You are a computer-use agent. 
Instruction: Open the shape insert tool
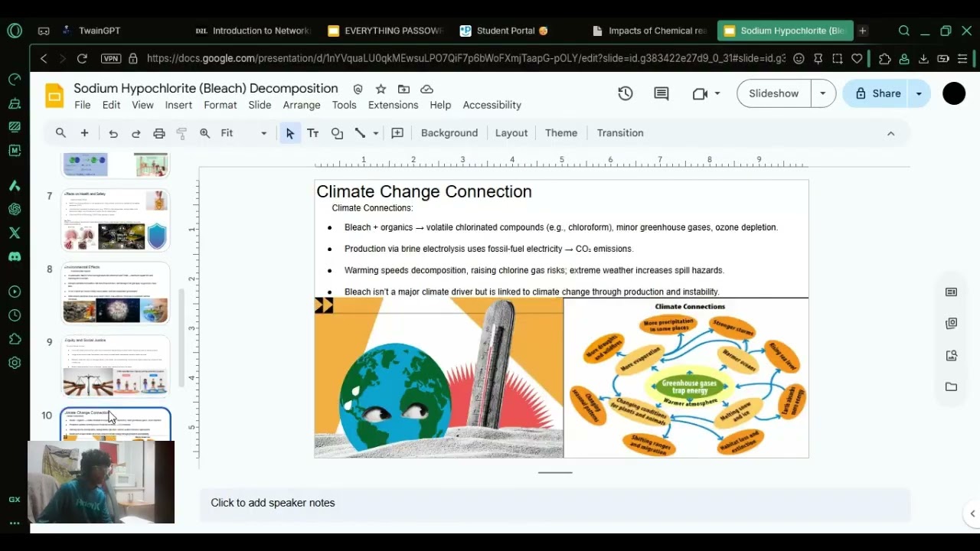337,133
